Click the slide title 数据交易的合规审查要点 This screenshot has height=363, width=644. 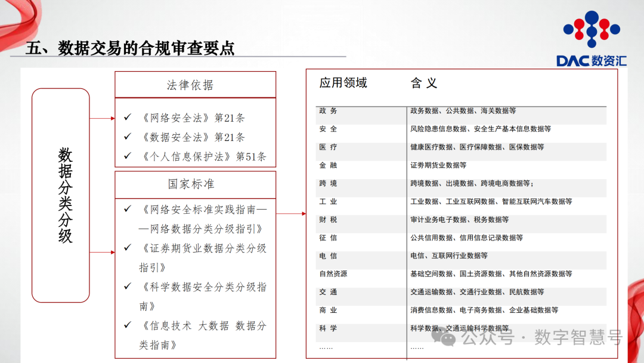tap(146, 48)
